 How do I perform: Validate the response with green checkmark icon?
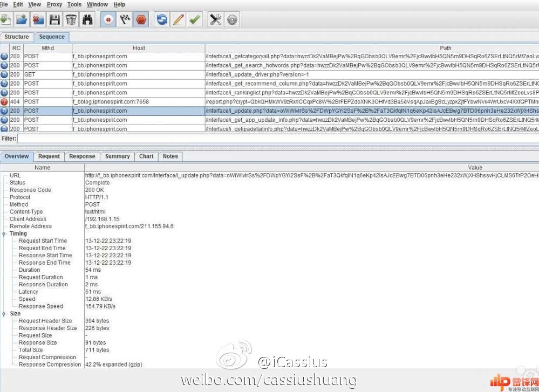click(x=195, y=20)
